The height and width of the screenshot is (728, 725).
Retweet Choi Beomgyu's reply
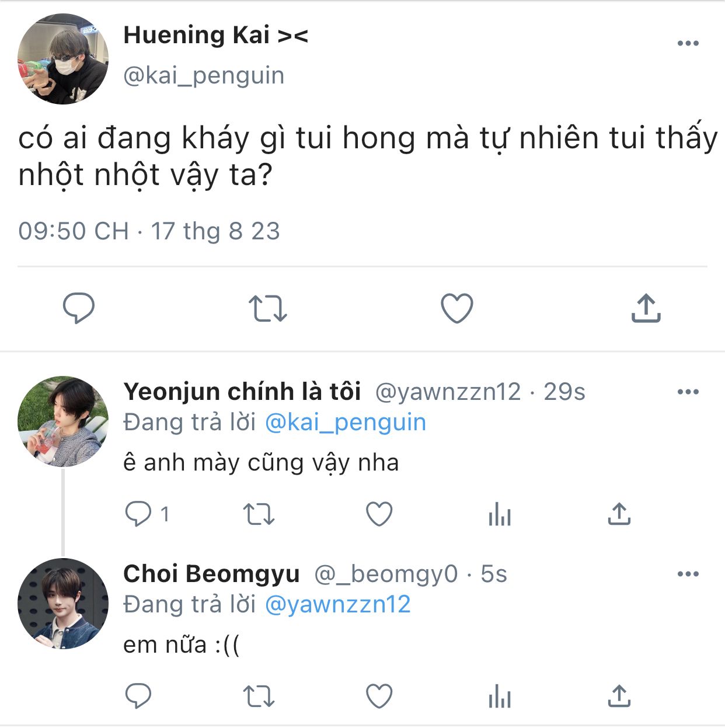coord(259,696)
